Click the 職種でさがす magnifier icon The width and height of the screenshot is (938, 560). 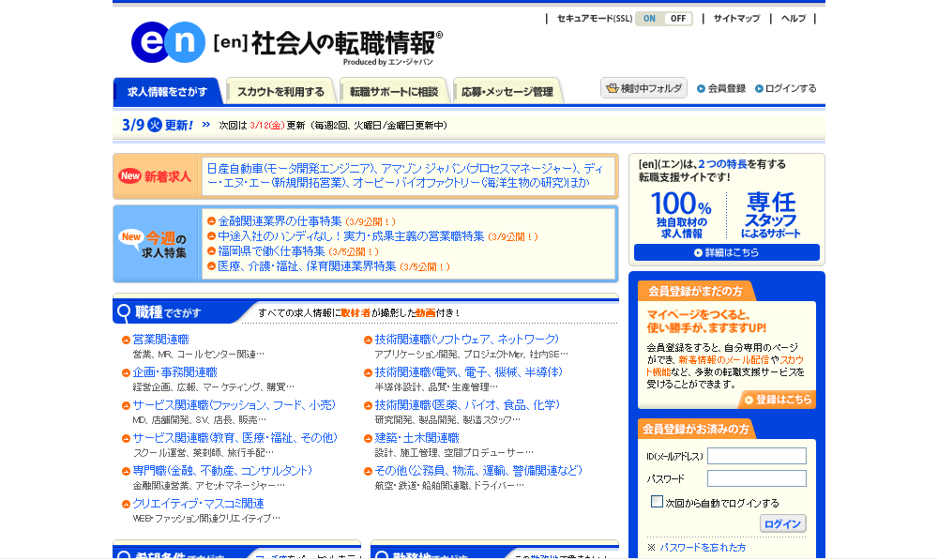[124, 312]
